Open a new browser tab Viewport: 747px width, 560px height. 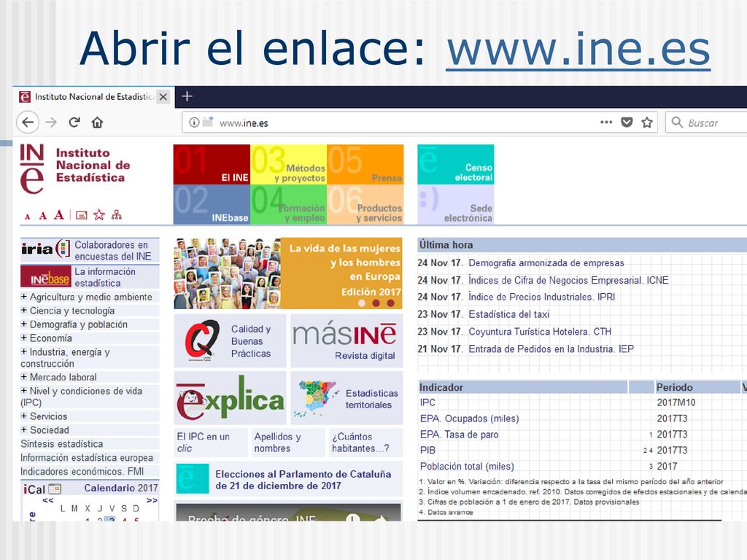(187, 96)
